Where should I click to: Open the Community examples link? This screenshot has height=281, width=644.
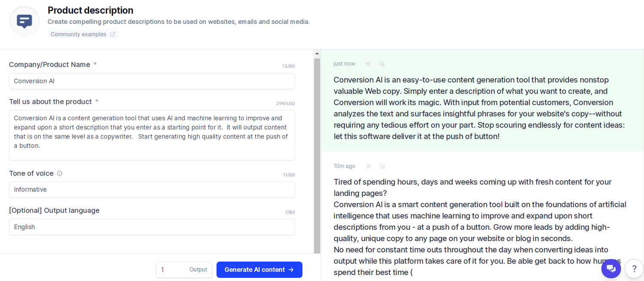coord(79,34)
